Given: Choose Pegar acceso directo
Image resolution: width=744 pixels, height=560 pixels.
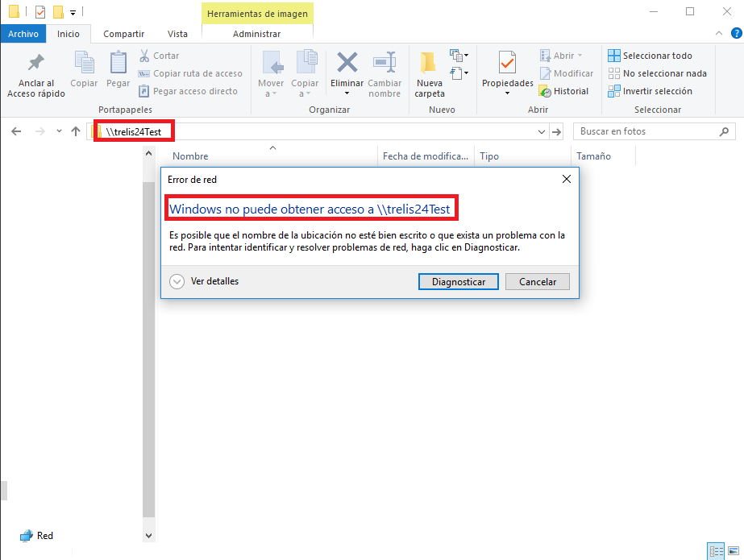Looking at the screenshot, I should pyautogui.click(x=188, y=91).
